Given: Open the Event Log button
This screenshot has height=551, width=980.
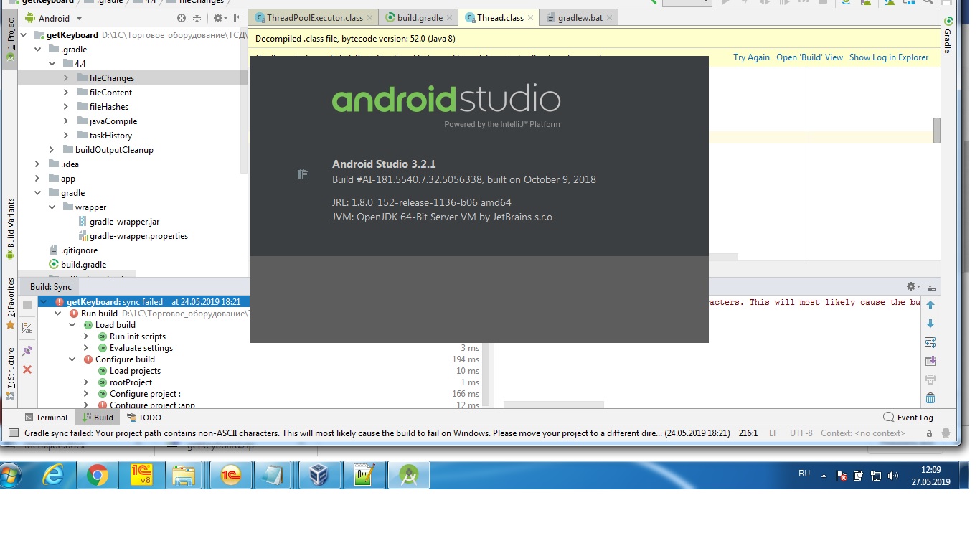Looking at the screenshot, I should coord(908,418).
